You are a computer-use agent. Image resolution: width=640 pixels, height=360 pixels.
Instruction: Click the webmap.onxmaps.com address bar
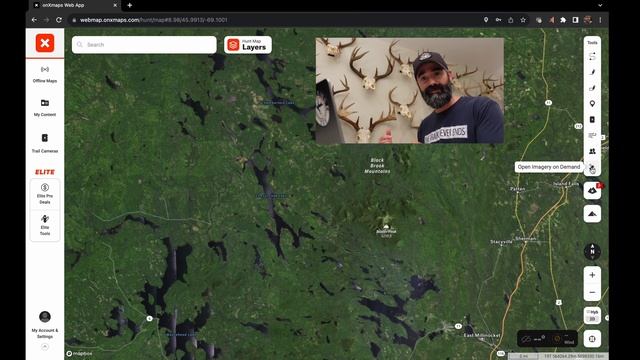click(153, 20)
